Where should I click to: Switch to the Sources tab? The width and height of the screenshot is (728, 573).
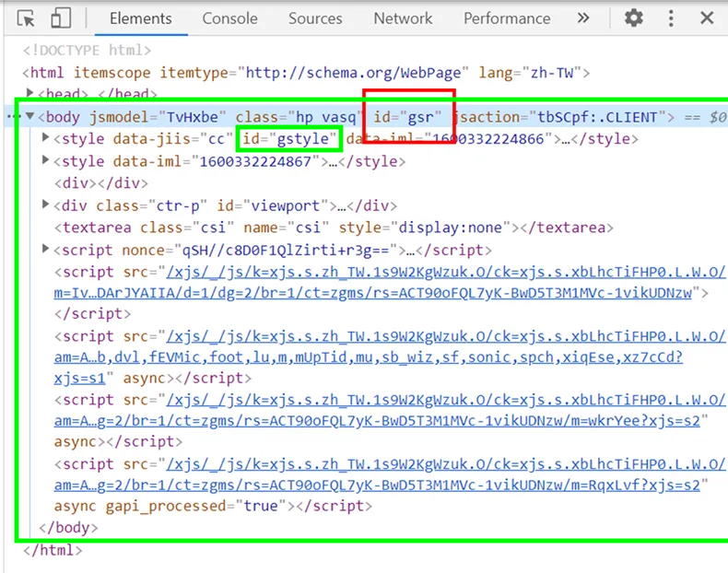click(x=315, y=18)
